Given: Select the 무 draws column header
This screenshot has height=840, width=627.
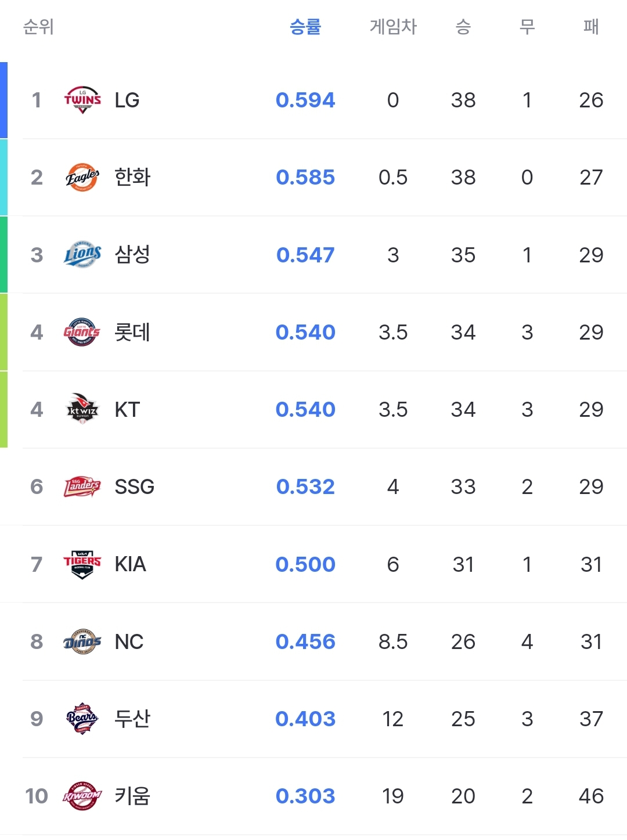Looking at the screenshot, I should (x=527, y=27).
